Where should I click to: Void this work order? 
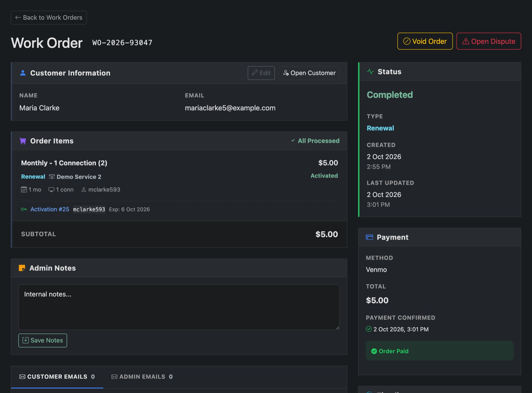coord(425,41)
